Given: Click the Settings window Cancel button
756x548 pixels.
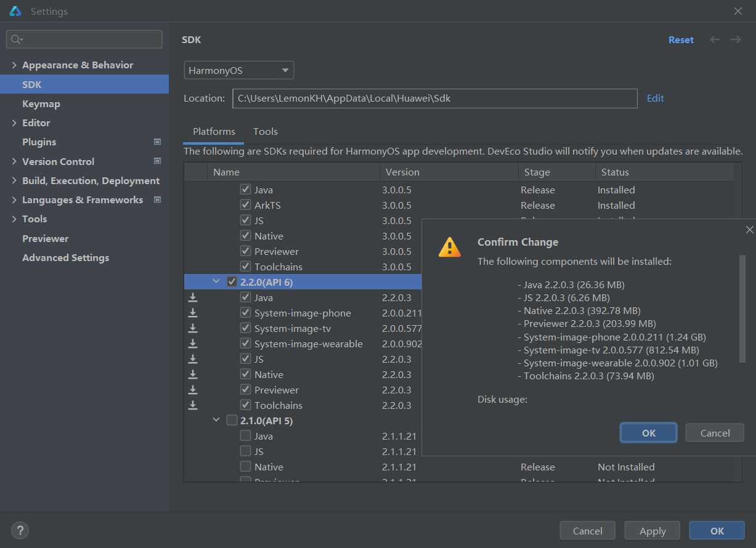Looking at the screenshot, I should coord(588,531).
